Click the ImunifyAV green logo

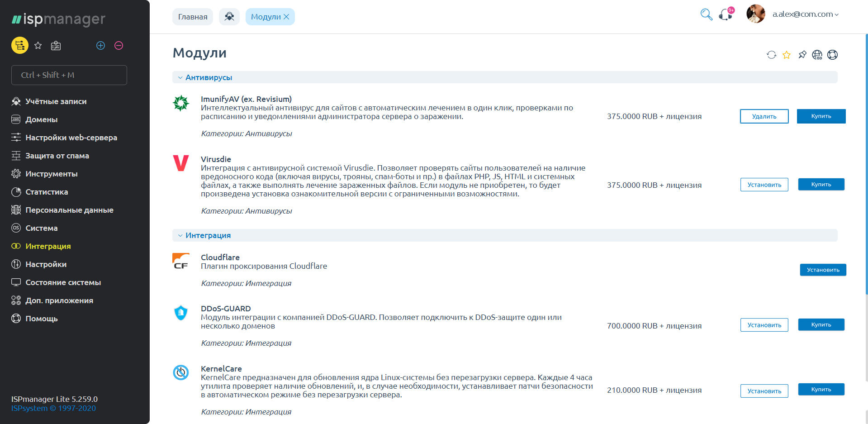[x=181, y=103]
